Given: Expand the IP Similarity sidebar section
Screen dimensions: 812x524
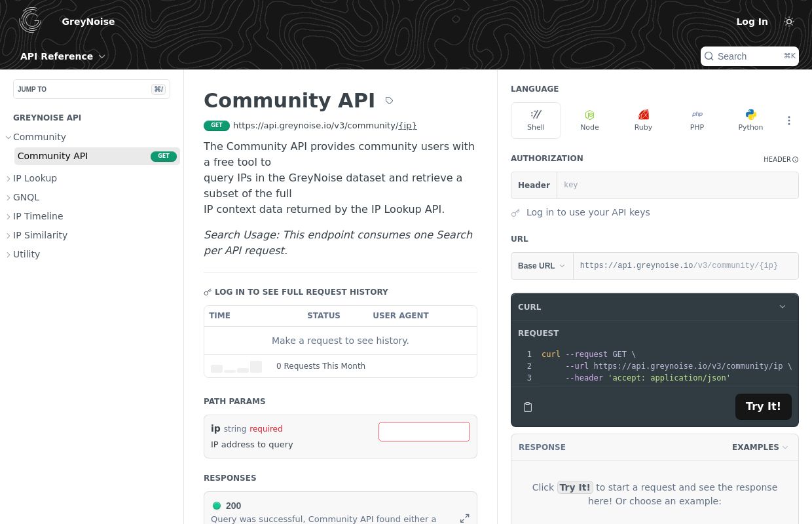Looking at the screenshot, I should pyautogui.click(x=9, y=236).
